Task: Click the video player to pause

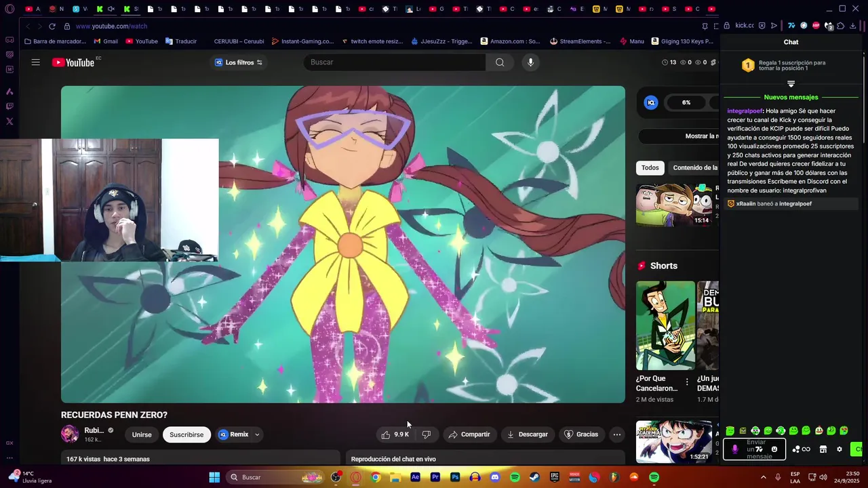Action: click(x=343, y=244)
